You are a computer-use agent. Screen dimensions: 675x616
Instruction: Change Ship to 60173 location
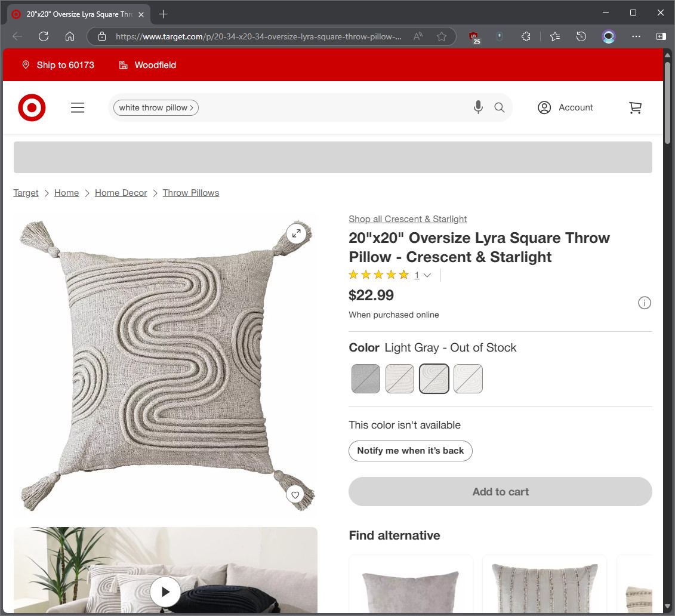click(x=58, y=65)
